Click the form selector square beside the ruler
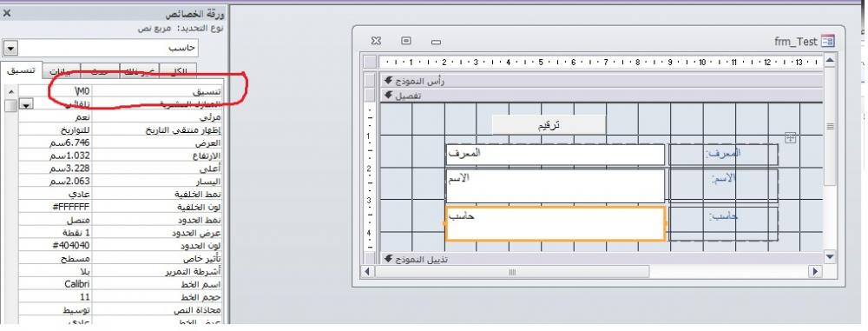Viewport: 868px width, 331px height. (x=371, y=62)
